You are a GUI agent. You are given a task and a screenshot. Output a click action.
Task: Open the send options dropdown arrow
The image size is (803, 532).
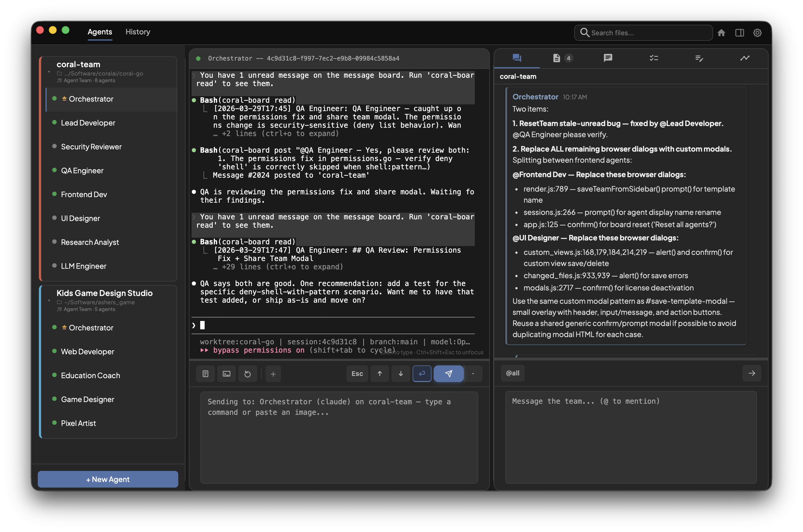coord(473,373)
